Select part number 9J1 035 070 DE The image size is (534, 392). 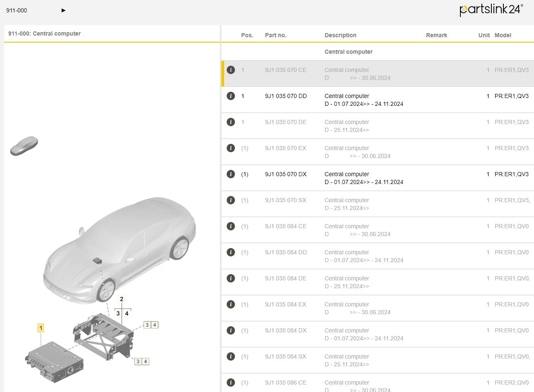coord(286,122)
